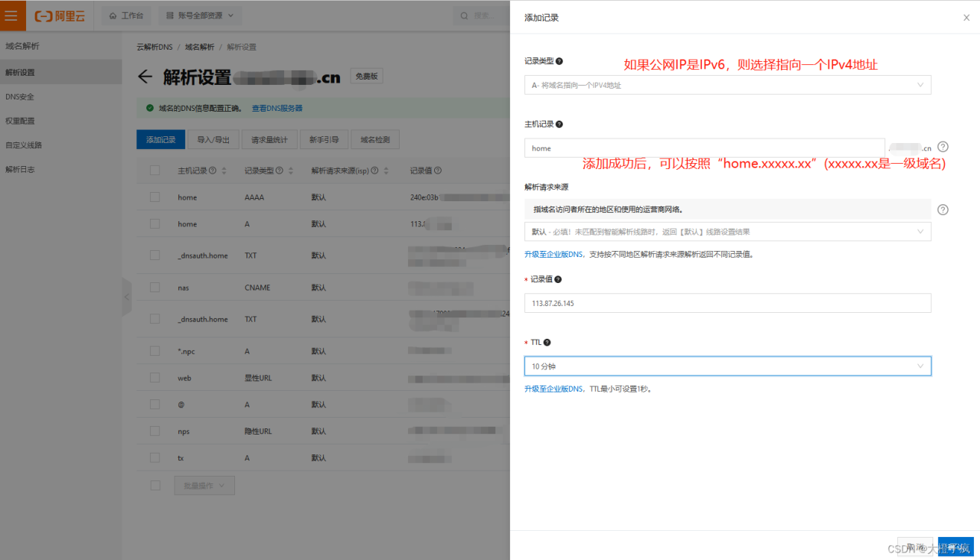Image resolution: width=980 pixels, height=560 pixels.
Task: Open the record type dropdown showing A记录
Action: pos(727,84)
